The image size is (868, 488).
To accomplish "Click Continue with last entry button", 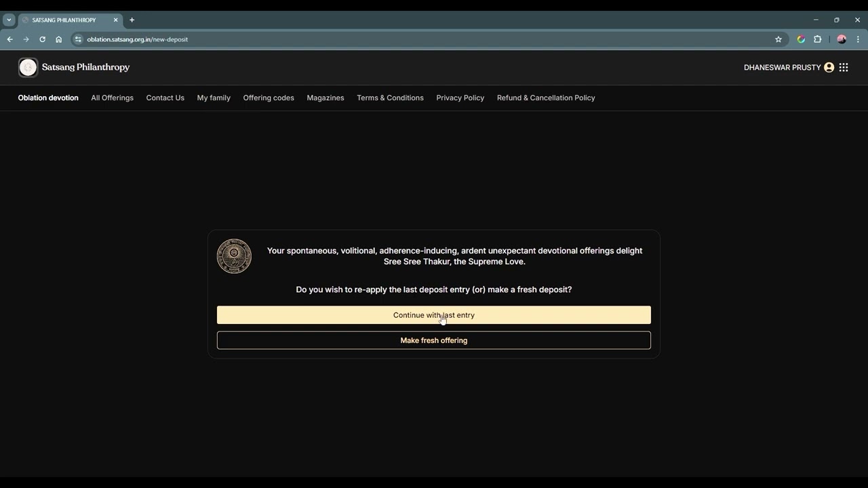I will (434, 315).
